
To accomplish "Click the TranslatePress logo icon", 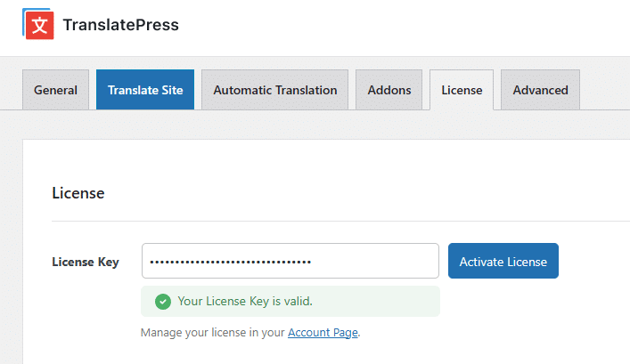I will pyautogui.click(x=38, y=24).
